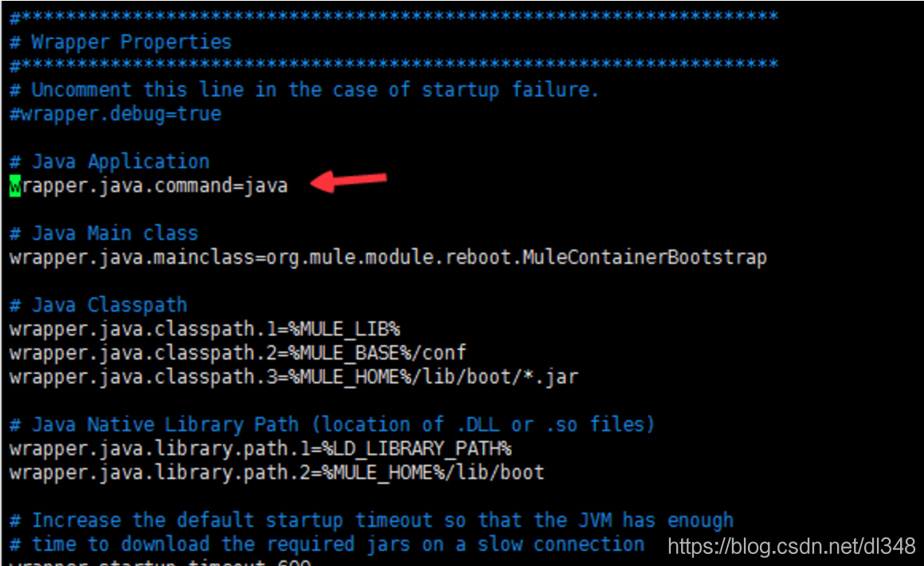Click the '# Java Main class' comment
Screen dimensions: 924x566
click(104, 234)
